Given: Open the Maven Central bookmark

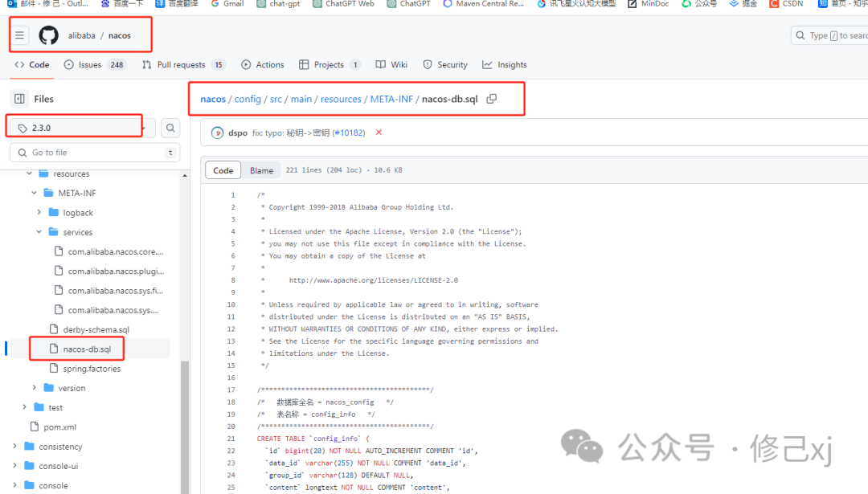Looking at the screenshot, I should [483, 4].
